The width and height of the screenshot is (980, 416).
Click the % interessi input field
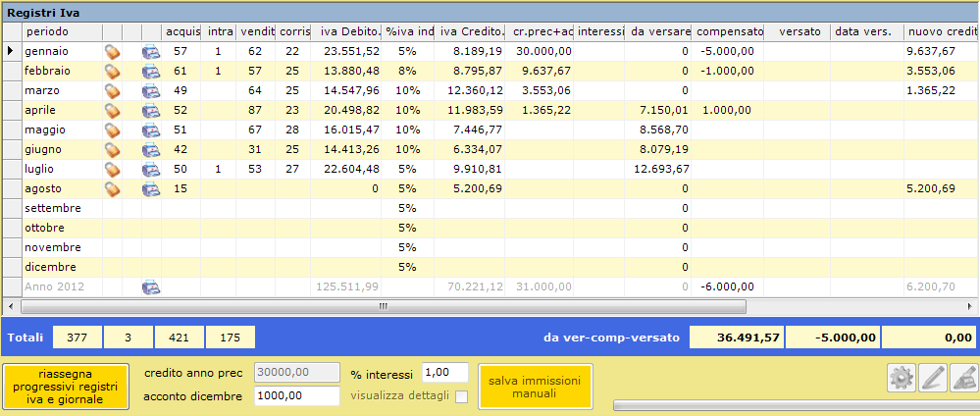(444, 373)
